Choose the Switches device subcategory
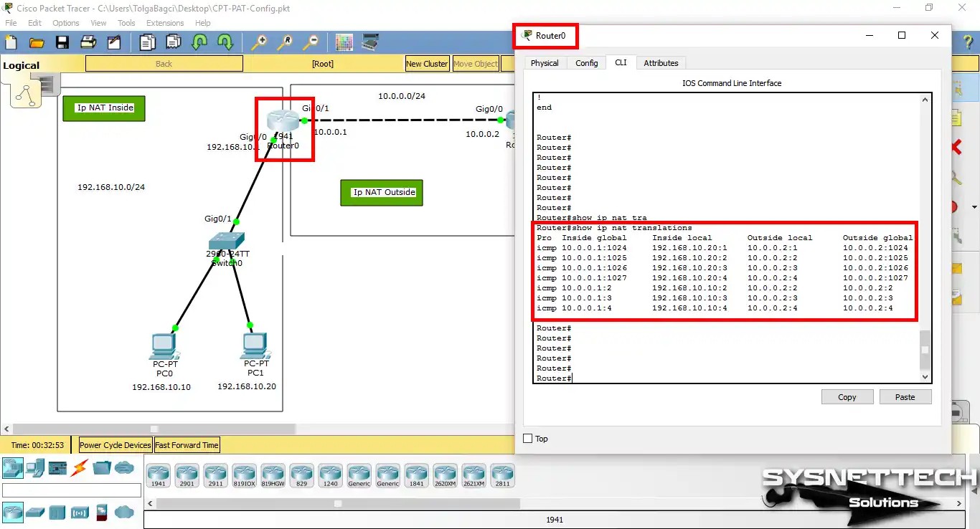Screen dimensions: 980x529 click(x=34, y=513)
